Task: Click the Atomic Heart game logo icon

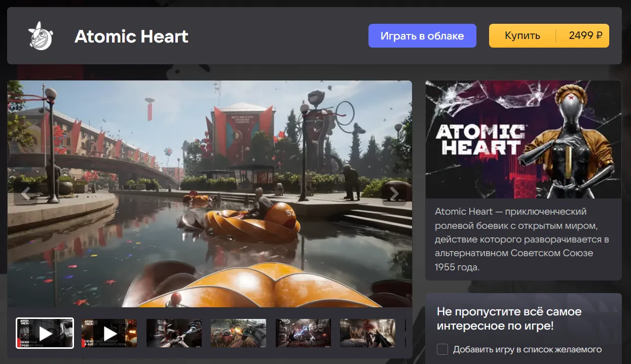Action: [40, 36]
